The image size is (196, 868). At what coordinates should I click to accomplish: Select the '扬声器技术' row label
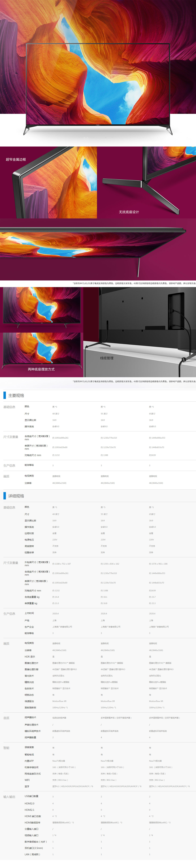(30, 717)
